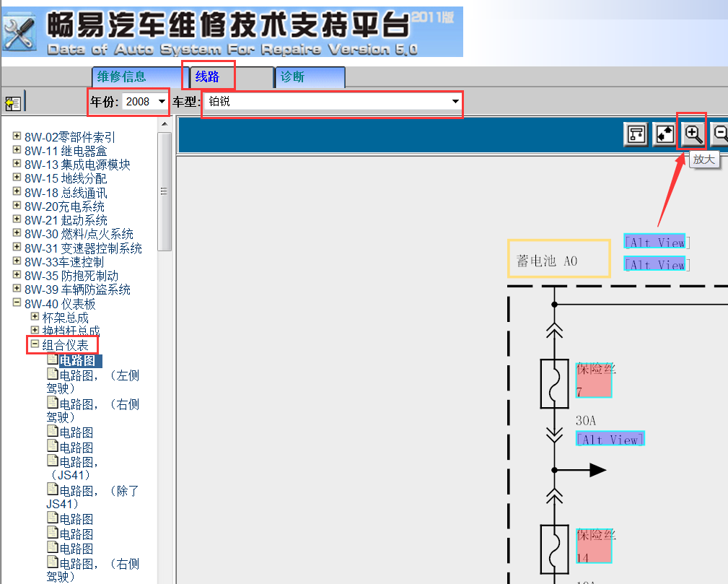Screen dimensions: 728x584
Task: Expand the 杯架总成 subnode
Action: point(35,316)
